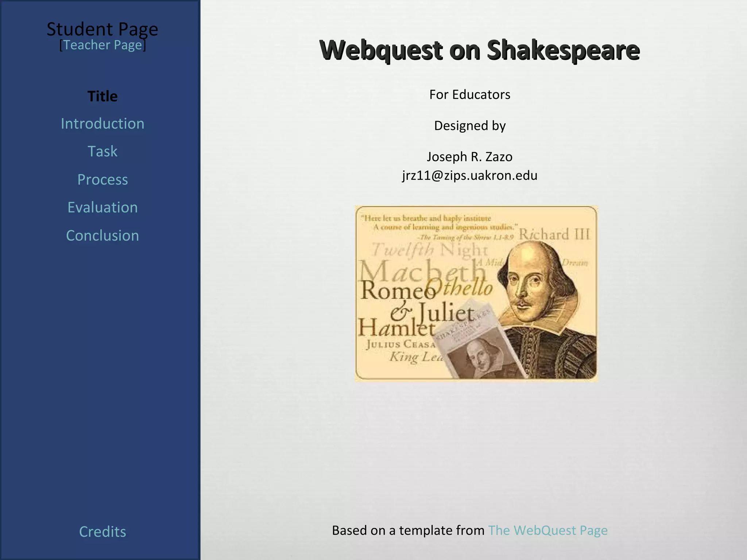Go to the Introduction section
This screenshot has height=560, width=747.
click(x=102, y=124)
